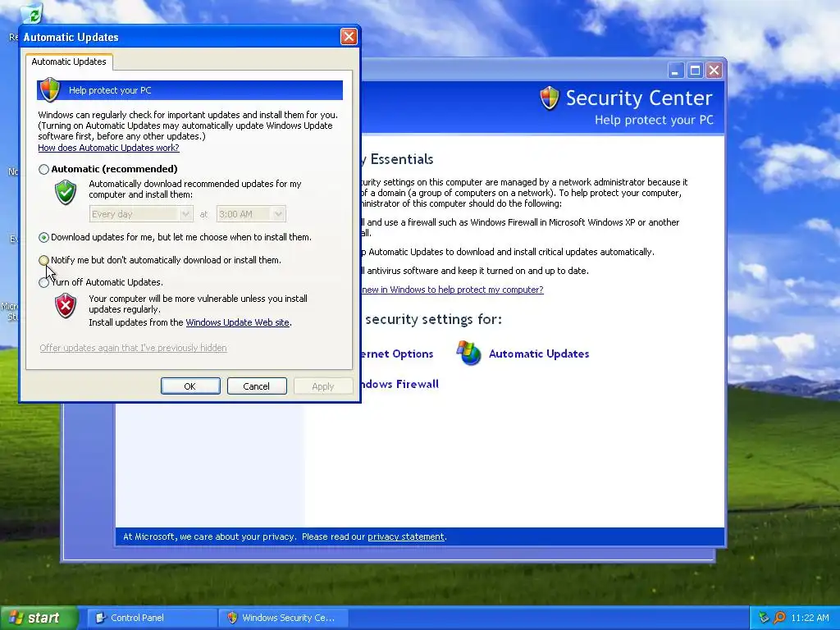
Task: Click the orange search tray icon
Action: 779,618
